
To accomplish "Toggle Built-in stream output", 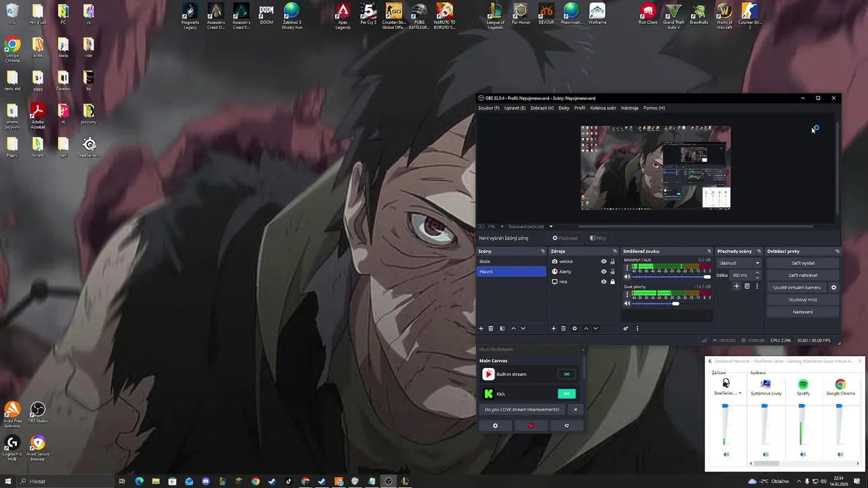I will (567, 374).
